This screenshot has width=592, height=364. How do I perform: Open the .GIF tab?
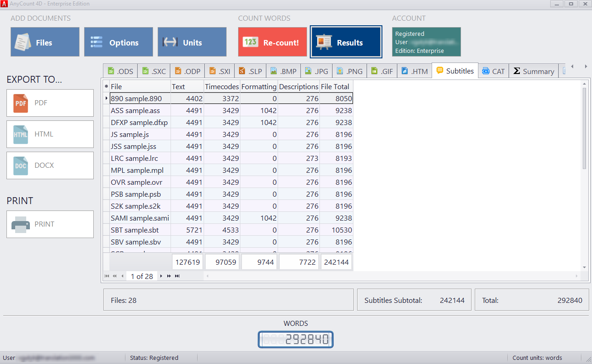pyautogui.click(x=382, y=71)
